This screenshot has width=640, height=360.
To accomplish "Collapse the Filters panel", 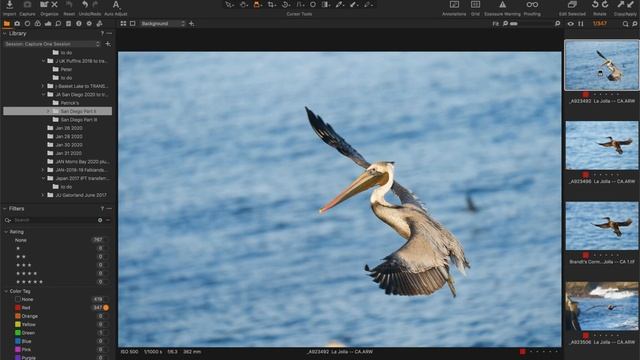I will coord(4,209).
